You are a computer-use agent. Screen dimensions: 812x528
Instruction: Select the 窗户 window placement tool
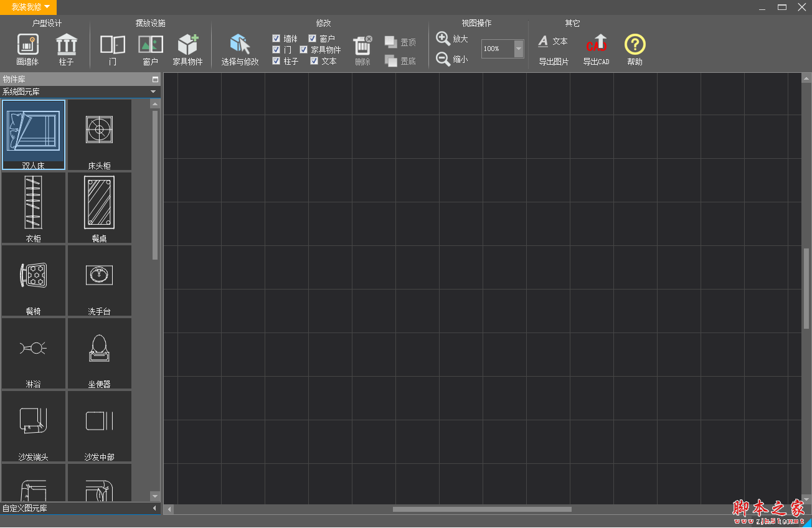click(x=150, y=49)
